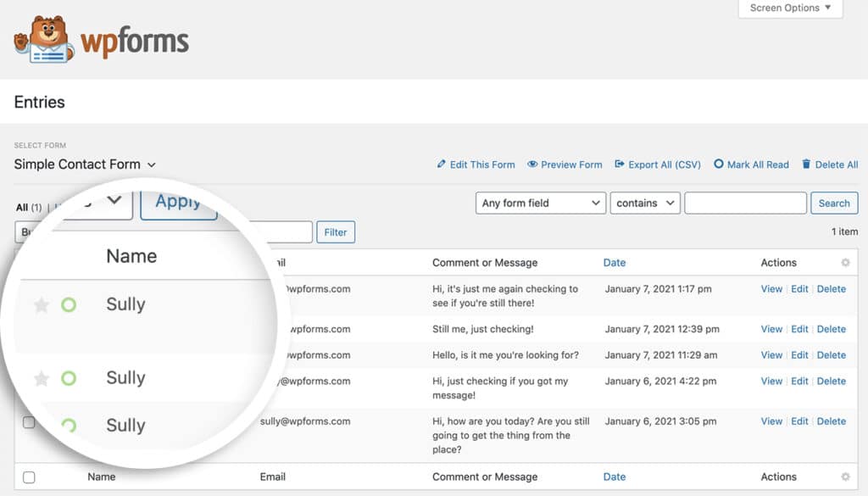Open the Simple Contact Form selector
This screenshot has height=496, width=868.
click(x=85, y=164)
